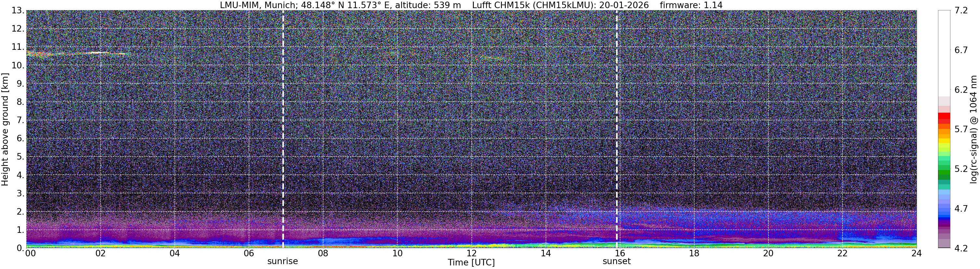Click the height tick label '11.'
Image resolution: width=980 pixels, height=269 pixels.
pos(18,47)
